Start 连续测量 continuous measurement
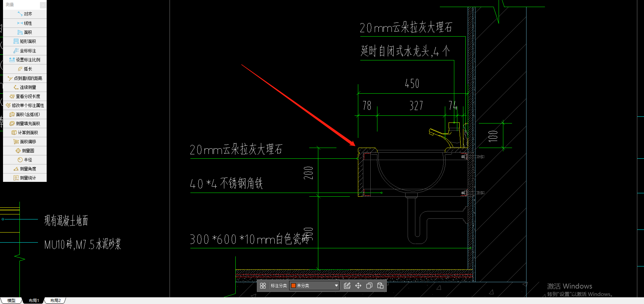Image resolution: width=644 pixels, height=304 pixels. (25, 87)
